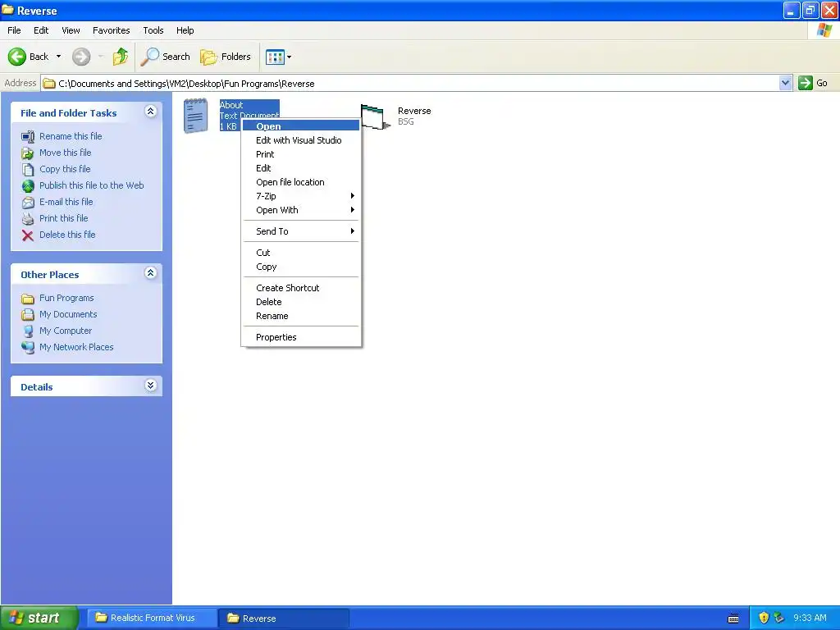The height and width of the screenshot is (630, 840).
Task: Choose Open in the context menu
Action: point(301,126)
